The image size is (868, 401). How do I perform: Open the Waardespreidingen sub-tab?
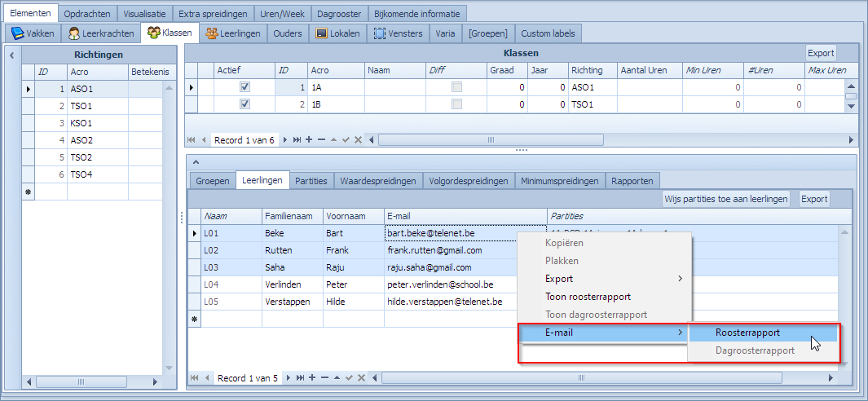[378, 181]
